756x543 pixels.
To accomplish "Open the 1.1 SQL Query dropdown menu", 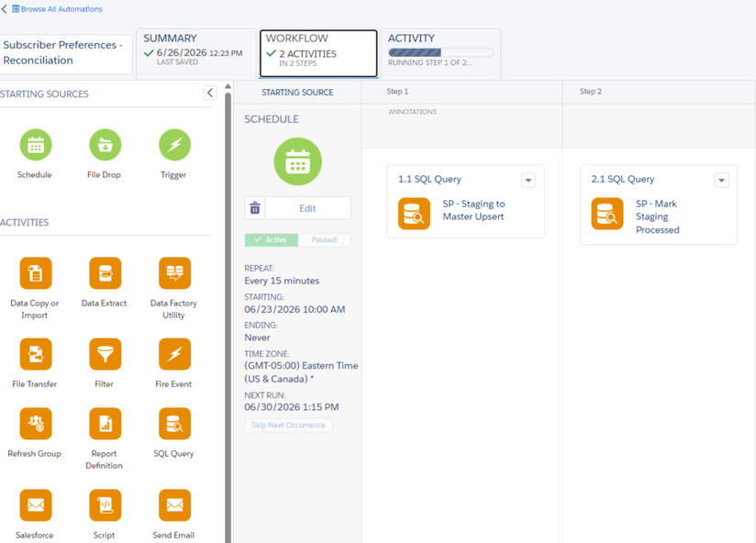I will 528,180.
